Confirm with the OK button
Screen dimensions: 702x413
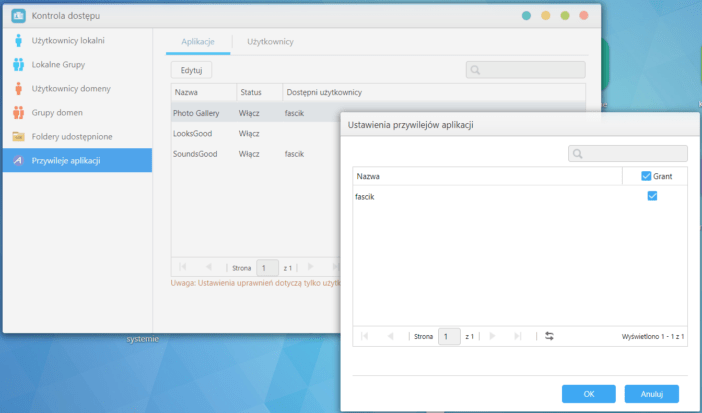589,394
